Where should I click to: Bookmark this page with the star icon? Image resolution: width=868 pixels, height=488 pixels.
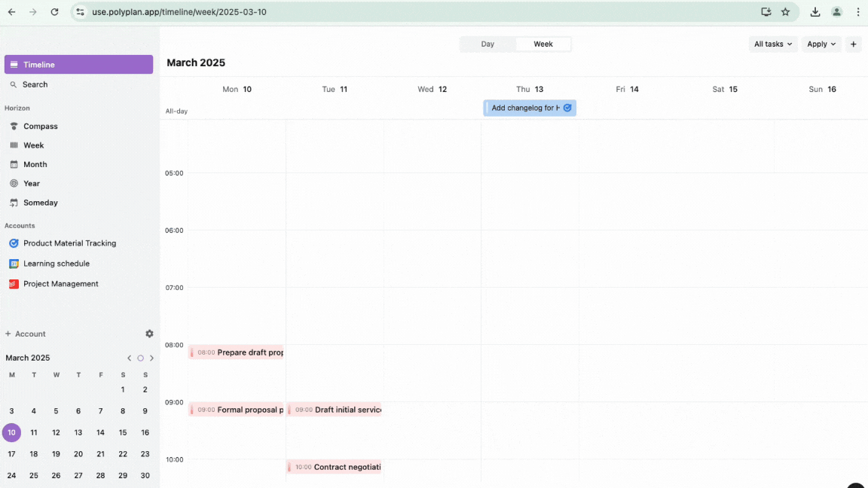coord(786,12)
